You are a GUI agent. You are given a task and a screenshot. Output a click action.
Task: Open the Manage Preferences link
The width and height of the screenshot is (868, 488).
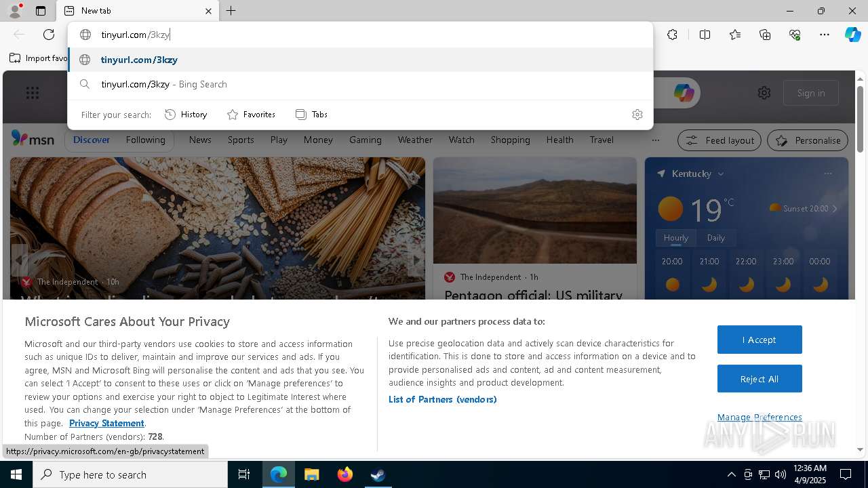pyautogui.click(x=759, y=417)
